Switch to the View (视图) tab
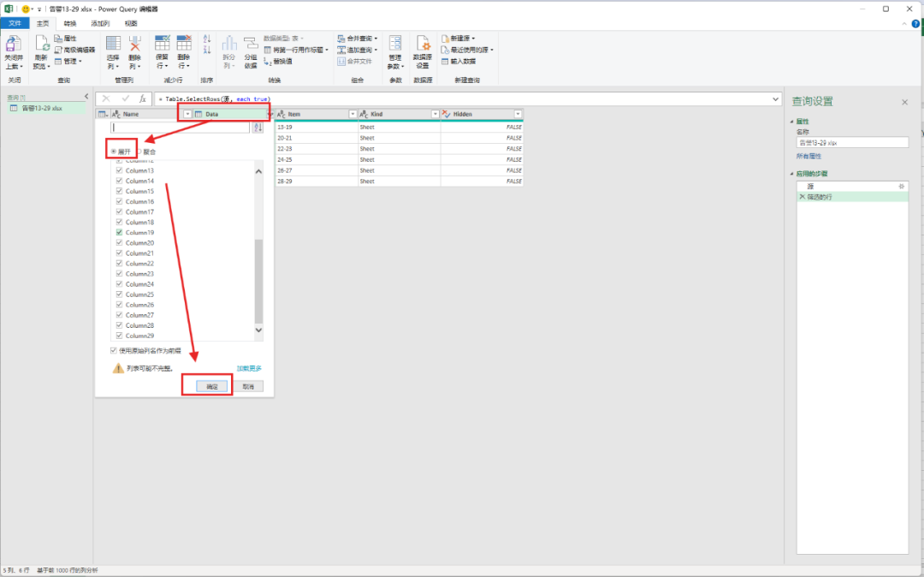Image resolution: width=924 pixels, height=577 pixels. tap(131, 24)
